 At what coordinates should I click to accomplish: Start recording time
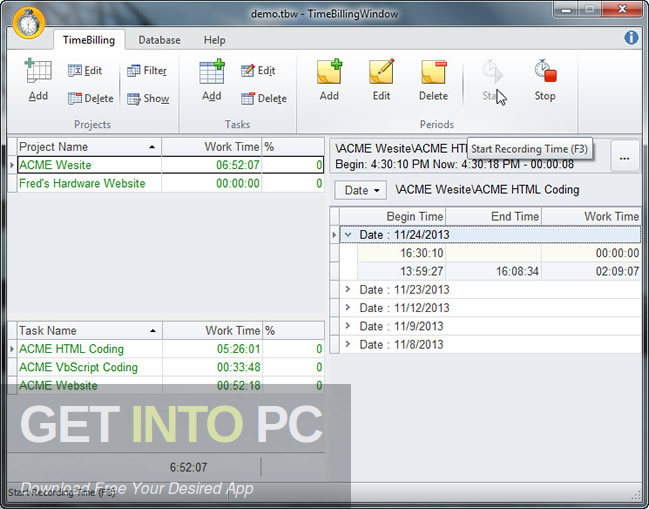pos(492,80)
